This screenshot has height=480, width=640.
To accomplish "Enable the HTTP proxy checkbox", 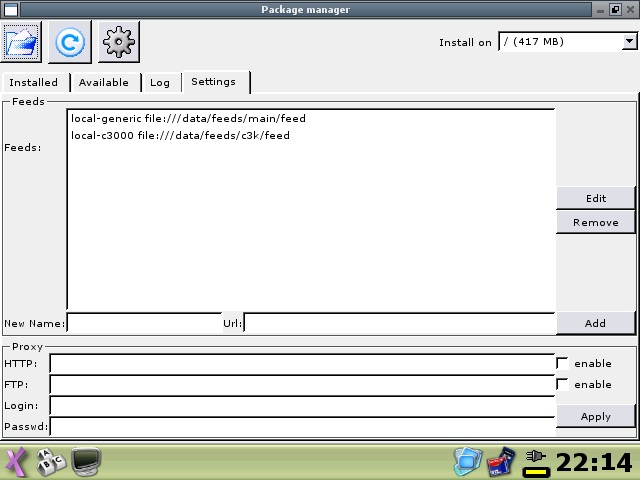I will click(563, 364).
